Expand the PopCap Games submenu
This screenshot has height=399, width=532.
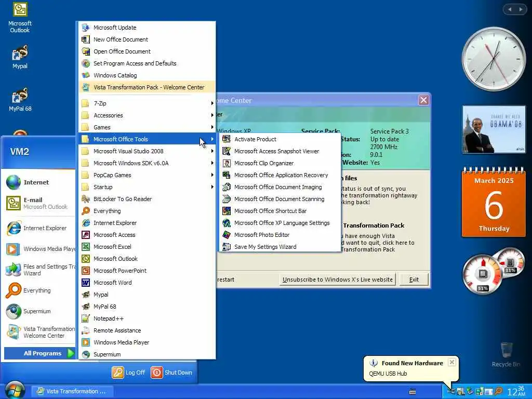click(x=147, y=175)
